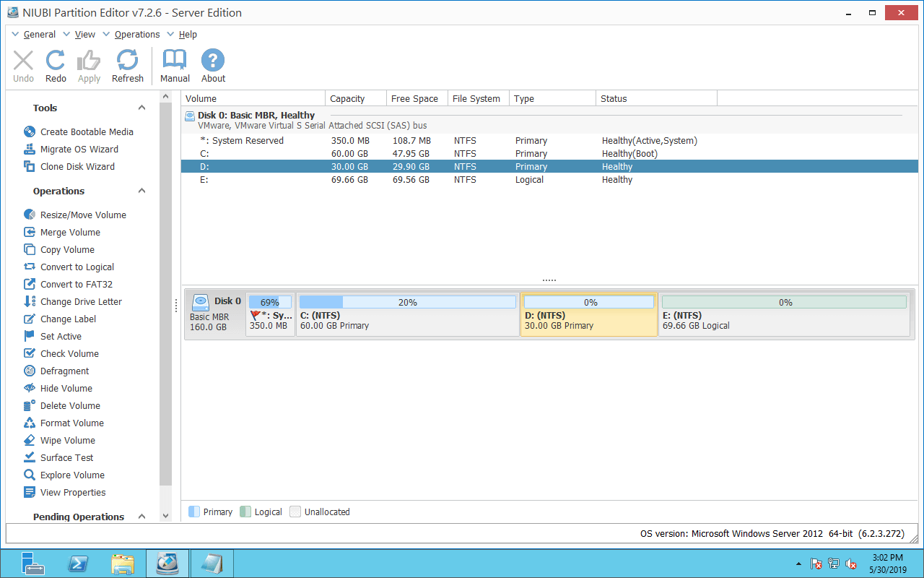Screen dimensions: 924x578
Task: Collapse the Operations section chevron
Action: pyautogui.click(x=141, y=191)
